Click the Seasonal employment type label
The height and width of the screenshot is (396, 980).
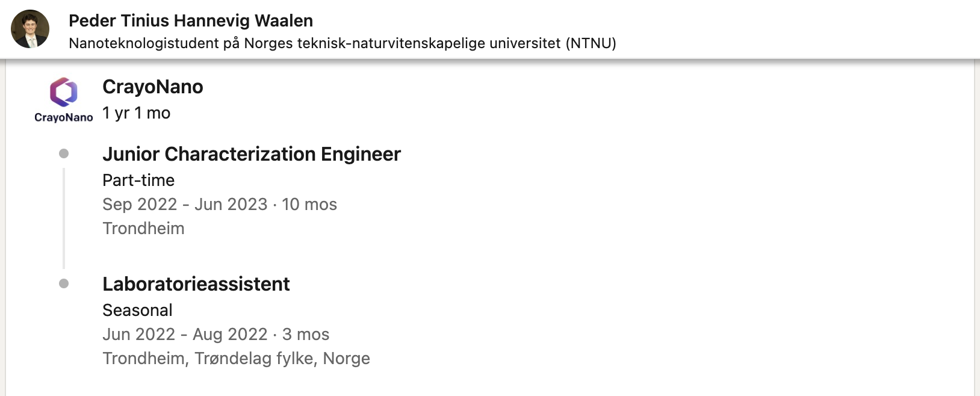(x=137, y=311)
